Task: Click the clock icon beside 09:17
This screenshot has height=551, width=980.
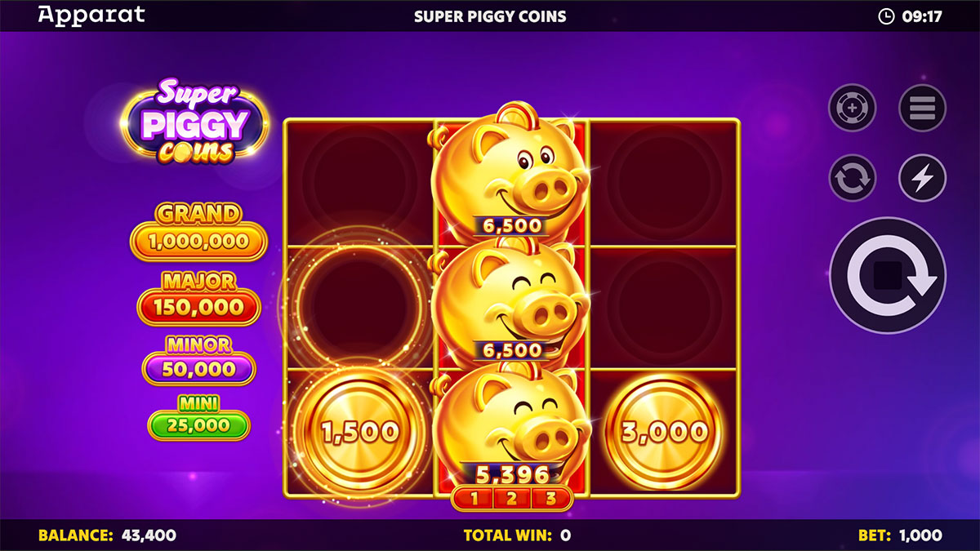Action: point(886,16)
